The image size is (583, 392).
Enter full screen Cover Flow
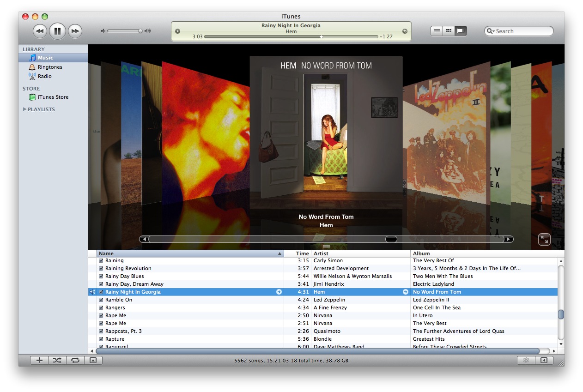pyautogui.click(x=544, y=239)
